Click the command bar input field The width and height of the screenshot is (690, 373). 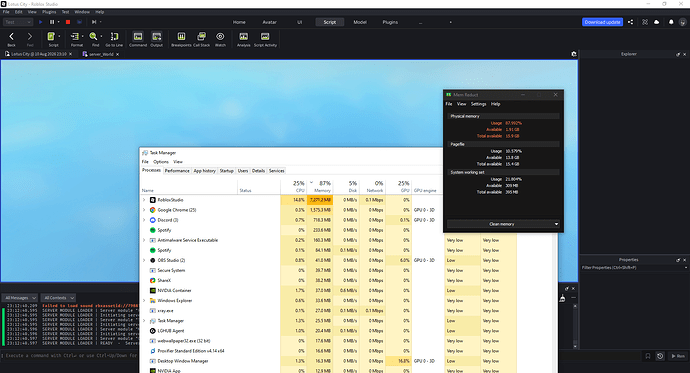70,355
